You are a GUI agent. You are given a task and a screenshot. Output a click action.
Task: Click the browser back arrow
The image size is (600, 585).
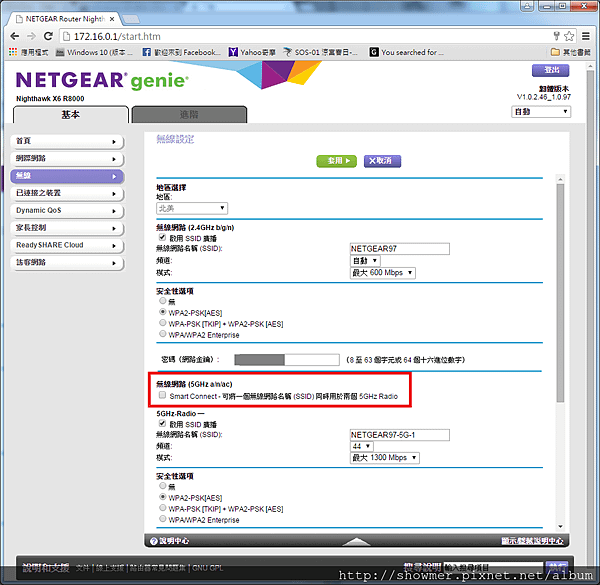tap(15, 36)
